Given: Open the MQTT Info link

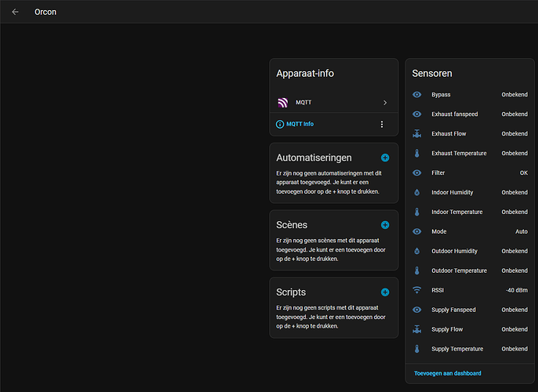Looking at the screenshot, I should click(299, 124).
